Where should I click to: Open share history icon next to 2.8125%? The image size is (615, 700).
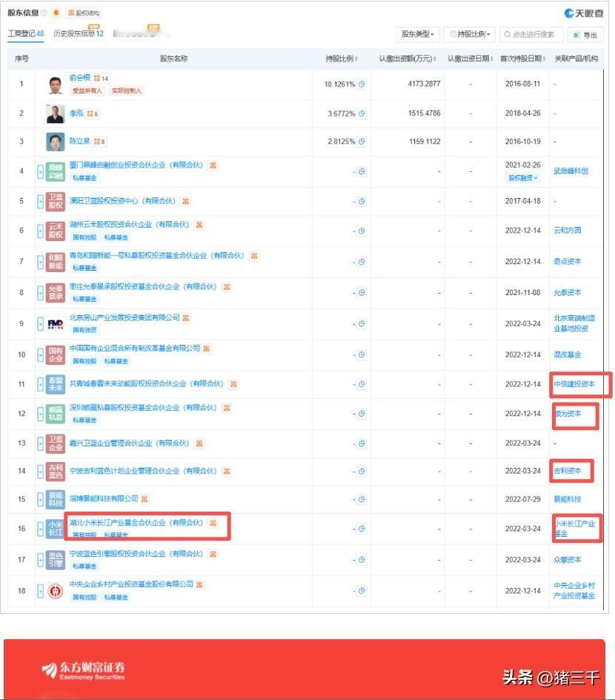(x=362, y=142)
